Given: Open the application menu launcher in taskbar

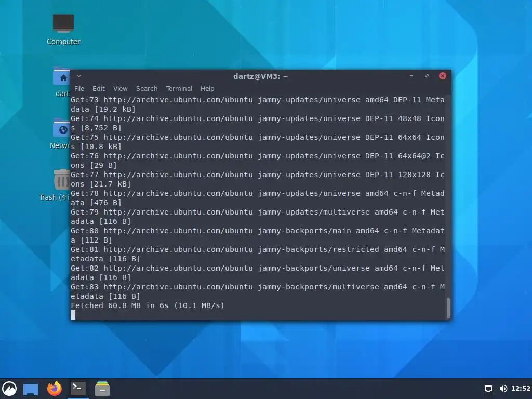Looking at the screenshot, I should pos(9,389).
